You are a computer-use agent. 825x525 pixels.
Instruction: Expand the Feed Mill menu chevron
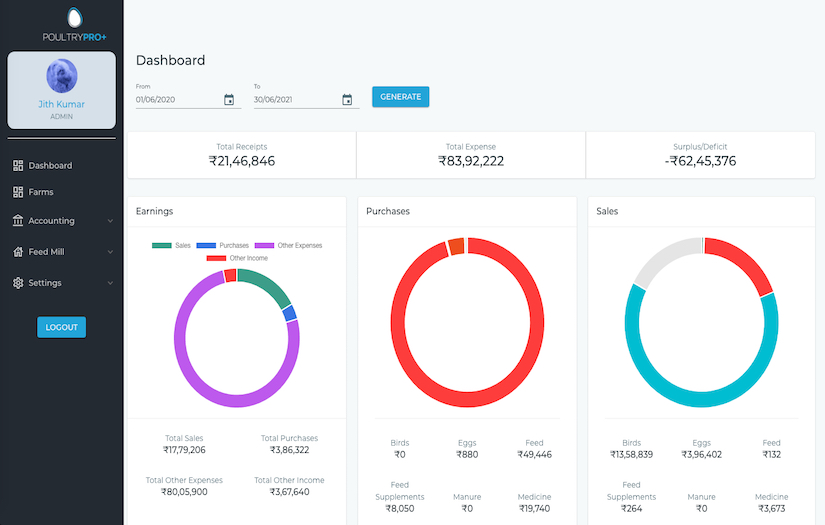pyautogui.click(x=110, y=252)
